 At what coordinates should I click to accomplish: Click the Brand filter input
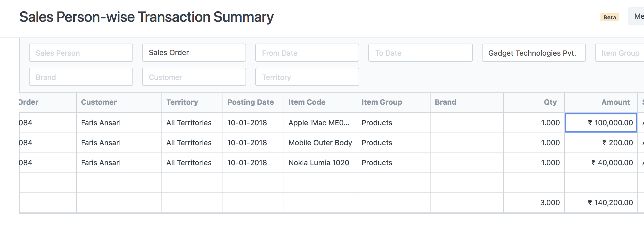point(81,77)
